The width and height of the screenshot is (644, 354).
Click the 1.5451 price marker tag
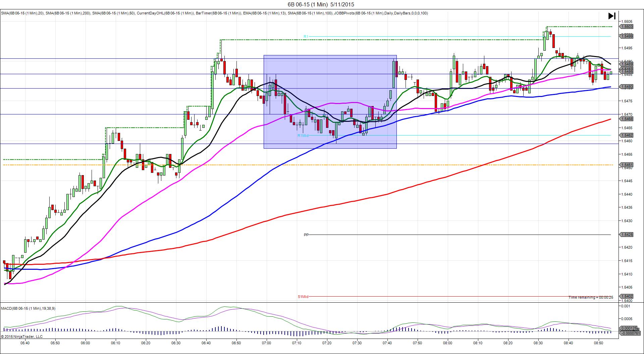(627, 165)
